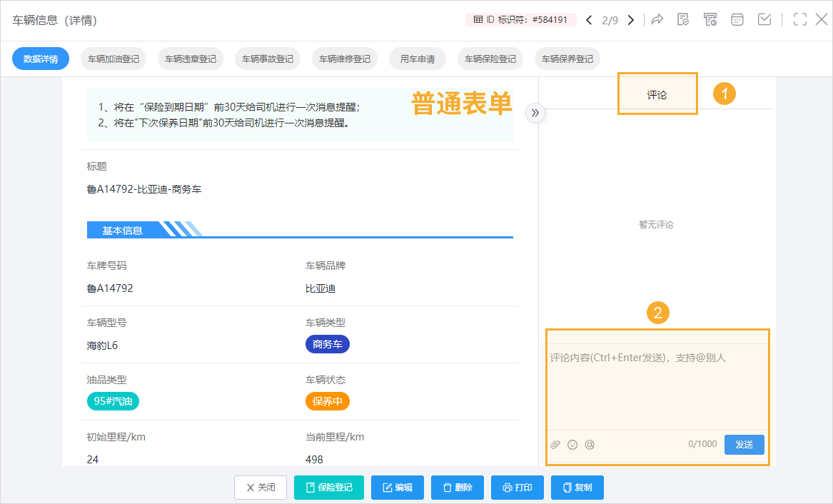Image resolution: width=833 pixels, height=504 pixels.
Task: Click the @ mention icon in comment area
Action: pos(590,444)
